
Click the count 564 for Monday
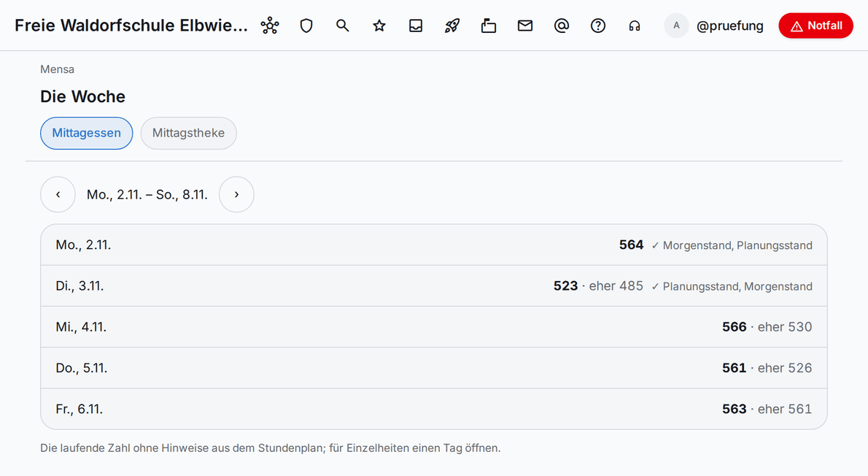pyautogui.click(x=631, y=245)
